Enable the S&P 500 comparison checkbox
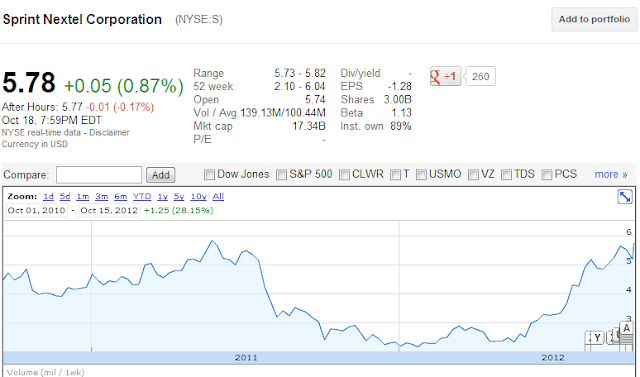The image size is (640, 377). 281,175
